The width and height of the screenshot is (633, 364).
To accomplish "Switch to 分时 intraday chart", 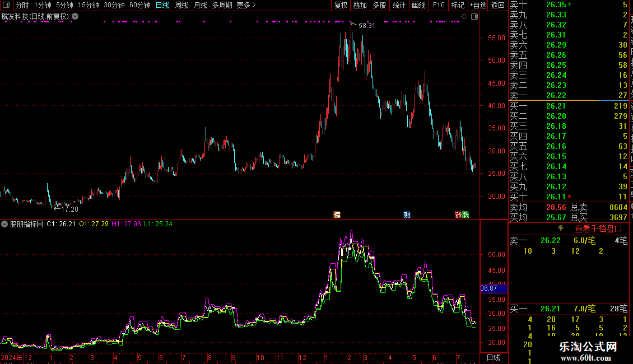I will (x=22, y=5).
